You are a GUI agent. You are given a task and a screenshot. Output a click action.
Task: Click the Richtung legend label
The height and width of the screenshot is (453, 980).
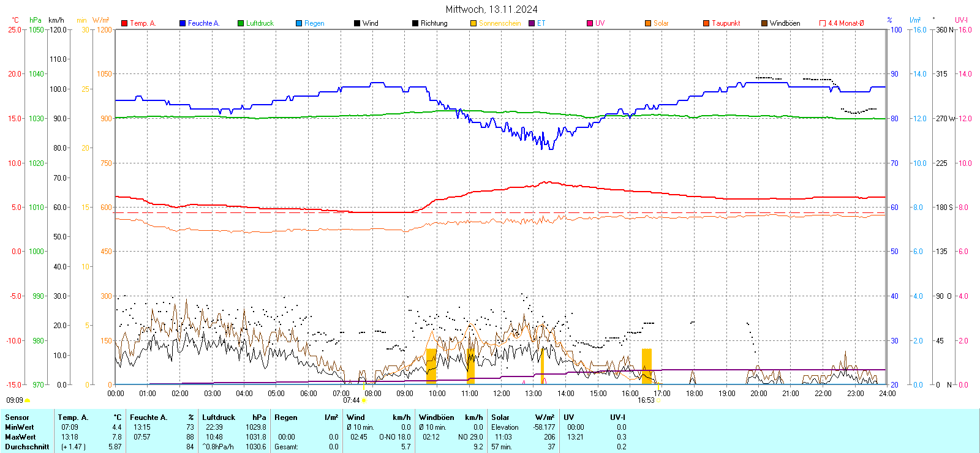click(x=434, y=23)
